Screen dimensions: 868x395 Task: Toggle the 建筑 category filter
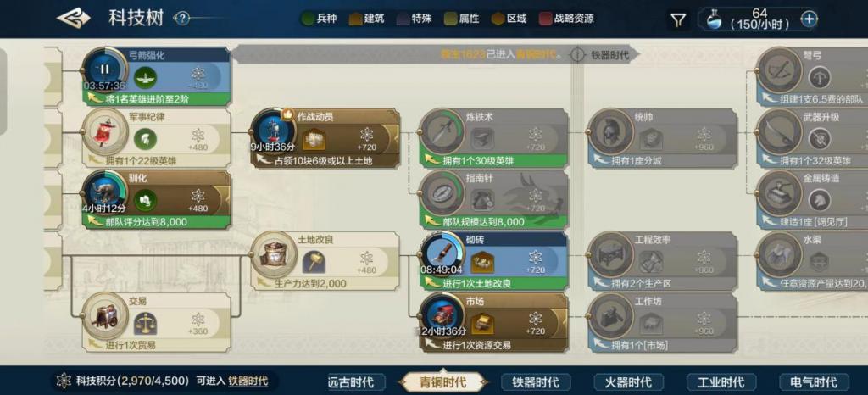[366, 19]
